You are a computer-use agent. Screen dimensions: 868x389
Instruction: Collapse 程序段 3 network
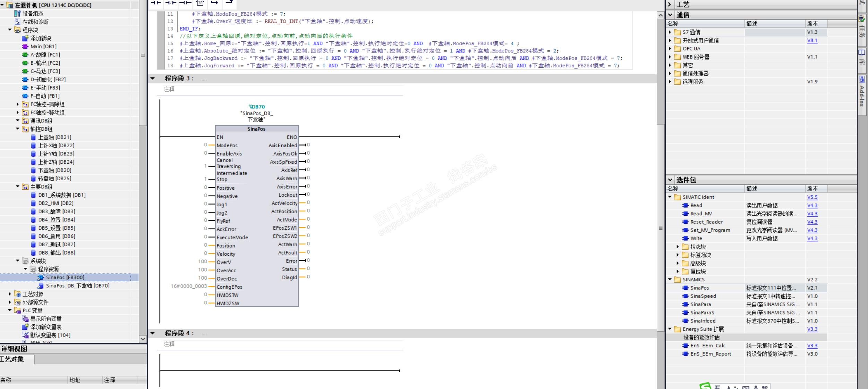153,78
